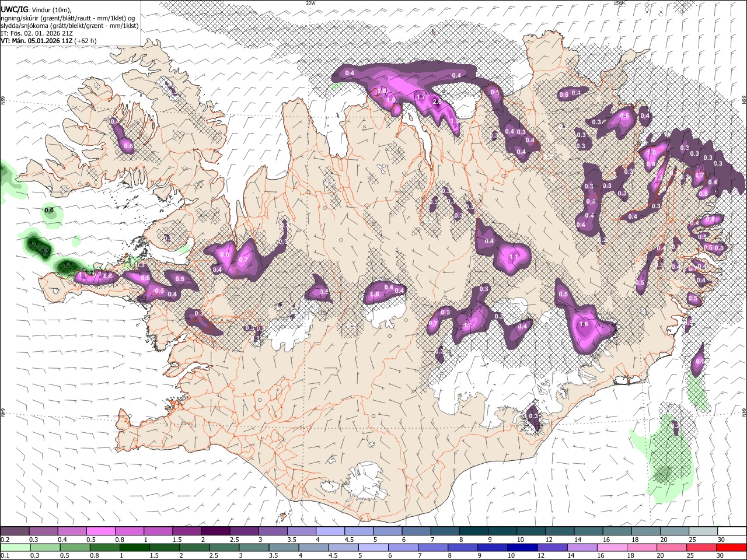Select the light pink 16–18 swatch, lower legend row
Screen dimensions: 747x560
click(x=611, y=548)
